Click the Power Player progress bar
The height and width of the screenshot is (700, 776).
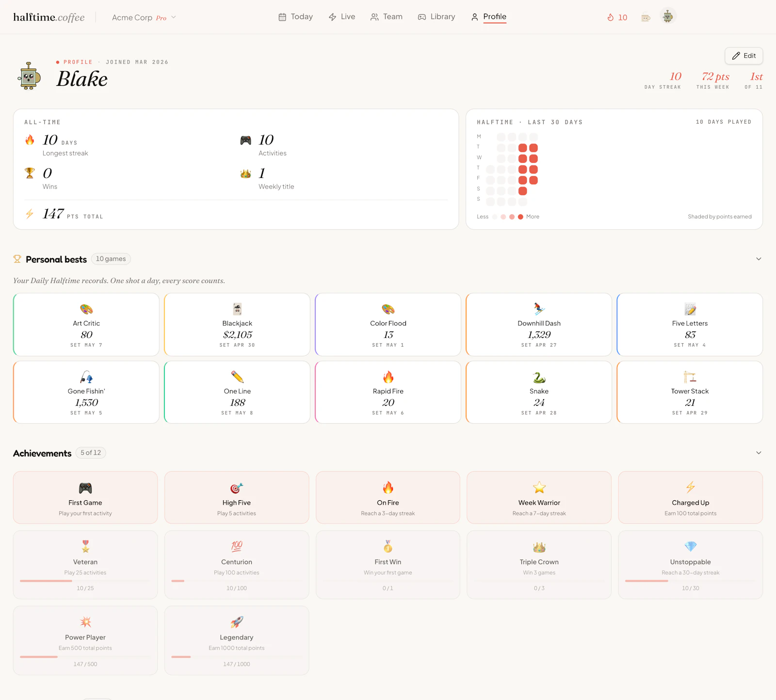(x=85, y=657)
